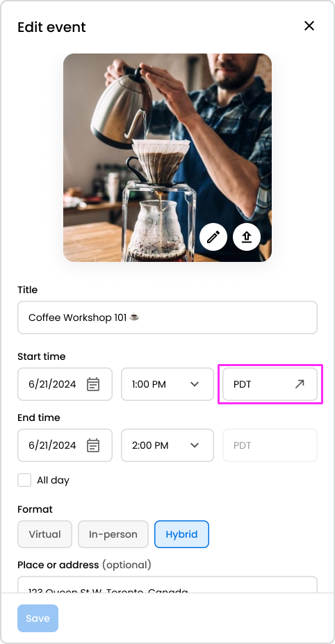335x644 pixels.
Task: Click the start date field 6/21/2024
Action: point(65,384)
